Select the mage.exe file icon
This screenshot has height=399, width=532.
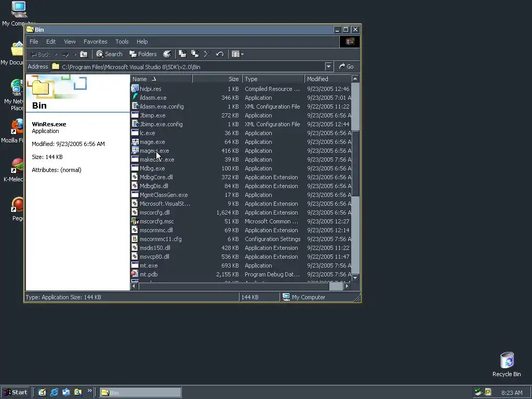pyautogui.click(x=135, y=141)
